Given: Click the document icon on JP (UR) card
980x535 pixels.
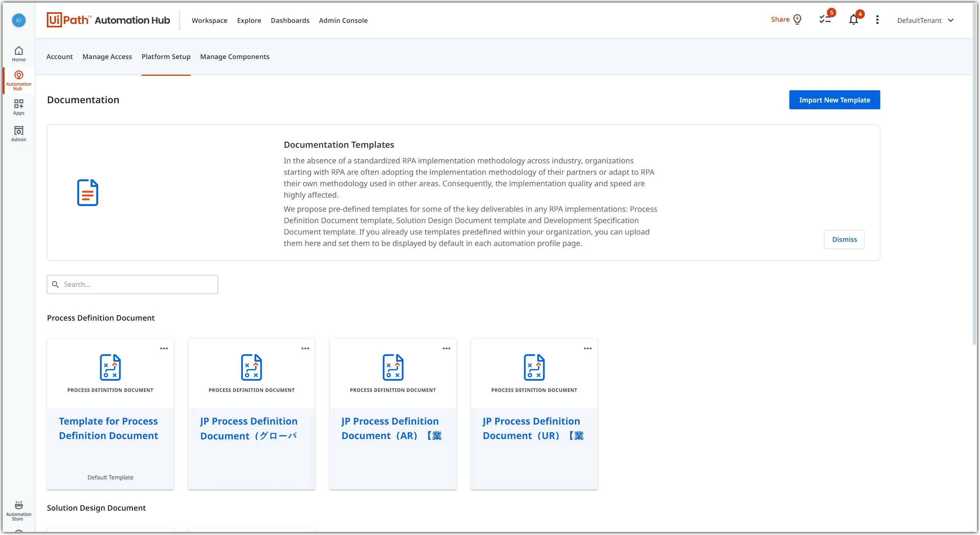Looking at the screenshot, I should [534, 367].
